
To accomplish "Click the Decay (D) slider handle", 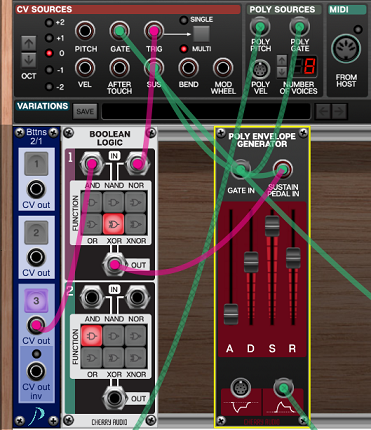I will [251, 262].
